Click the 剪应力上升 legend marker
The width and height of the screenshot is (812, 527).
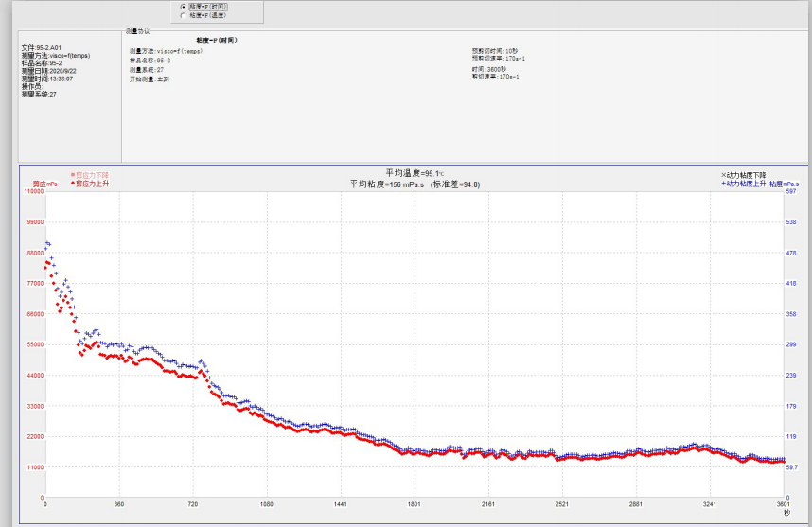73,184
